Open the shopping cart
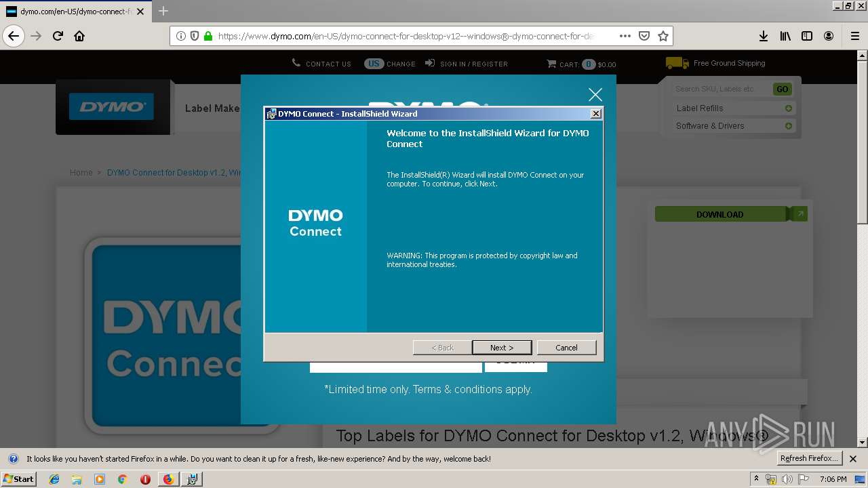Viewport: 868px width, 488px height. point(581,64)
